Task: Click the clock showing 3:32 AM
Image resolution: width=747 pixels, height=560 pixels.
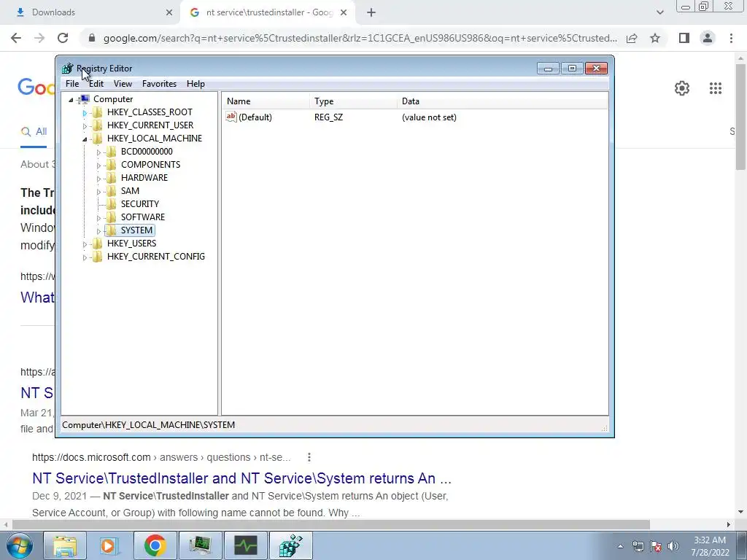Action: (x=709, y=540)
